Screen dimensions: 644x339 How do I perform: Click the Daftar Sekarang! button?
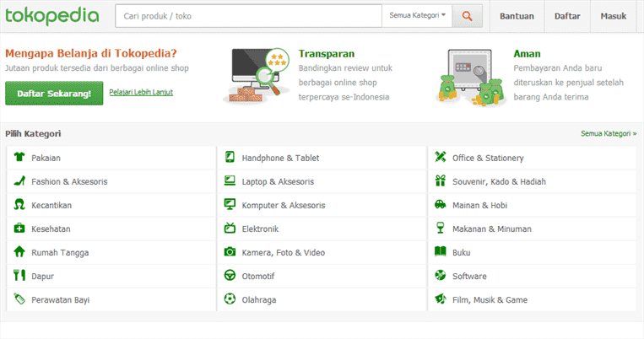click(54, 93)
